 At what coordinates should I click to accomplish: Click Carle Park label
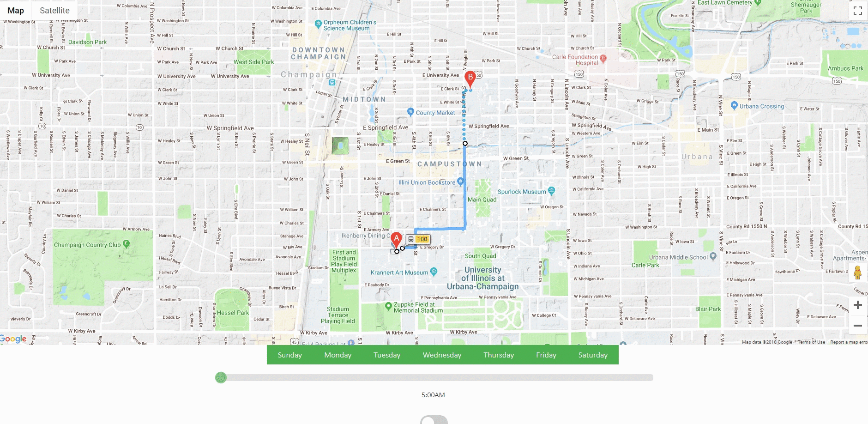click(x=645, y=265)
